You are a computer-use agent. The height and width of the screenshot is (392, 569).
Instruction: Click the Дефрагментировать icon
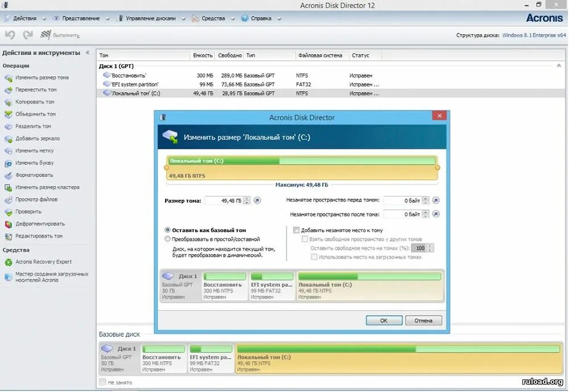[9, 224]
